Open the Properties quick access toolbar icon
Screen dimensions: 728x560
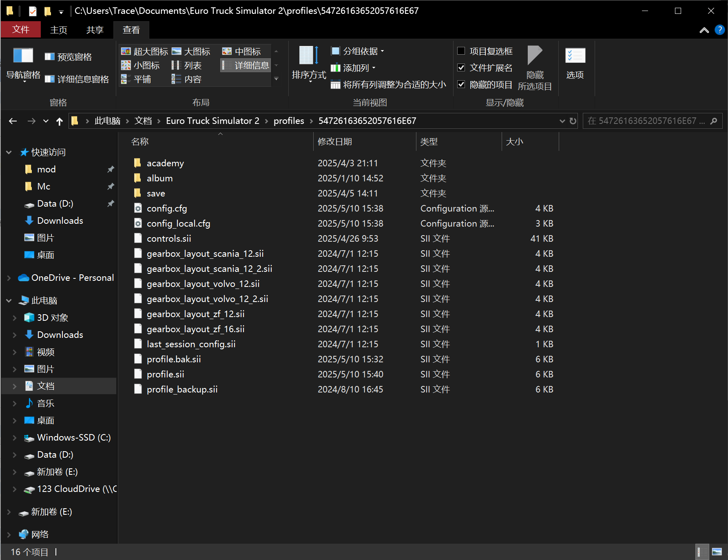33,11
